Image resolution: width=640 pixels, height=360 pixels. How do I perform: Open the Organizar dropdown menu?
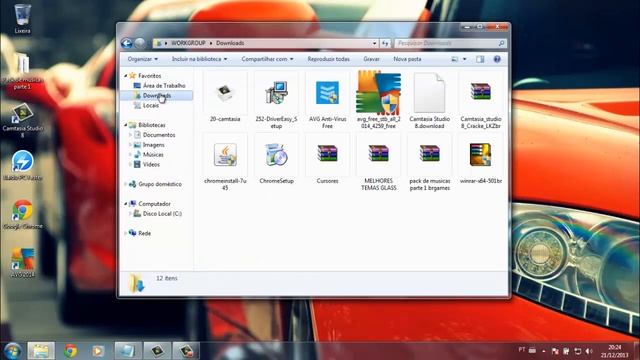(x=142, y=59)
